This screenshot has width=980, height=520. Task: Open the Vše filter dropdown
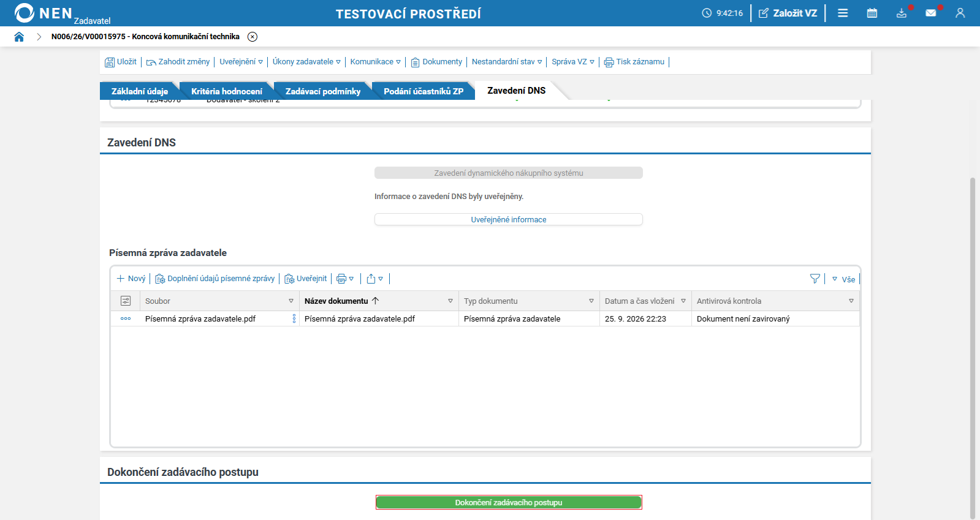(x=843, y=279)
